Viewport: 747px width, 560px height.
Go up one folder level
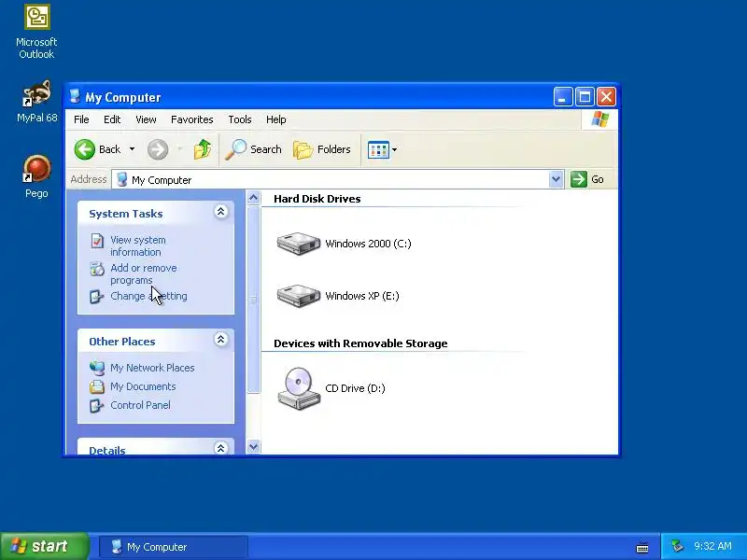point(203,149)
